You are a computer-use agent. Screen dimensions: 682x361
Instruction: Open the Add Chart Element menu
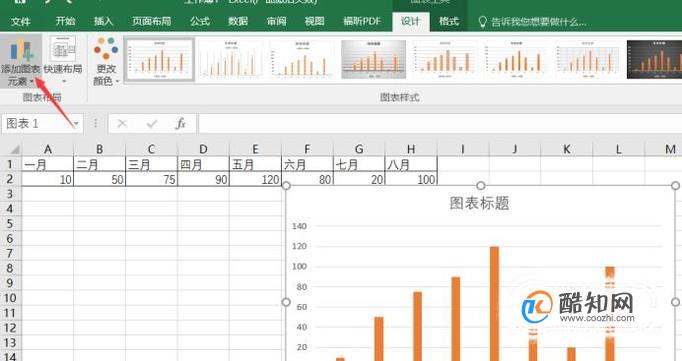[x=20, y=61]
